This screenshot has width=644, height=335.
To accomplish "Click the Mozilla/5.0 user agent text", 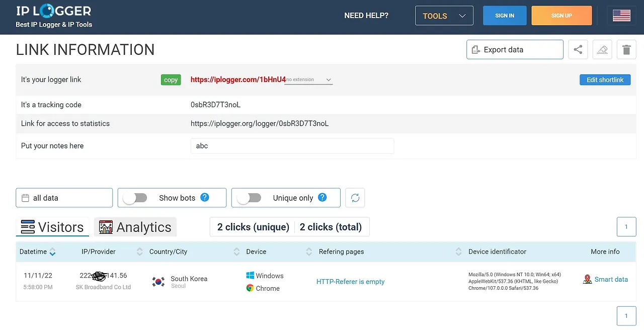I will pos(515,282).
